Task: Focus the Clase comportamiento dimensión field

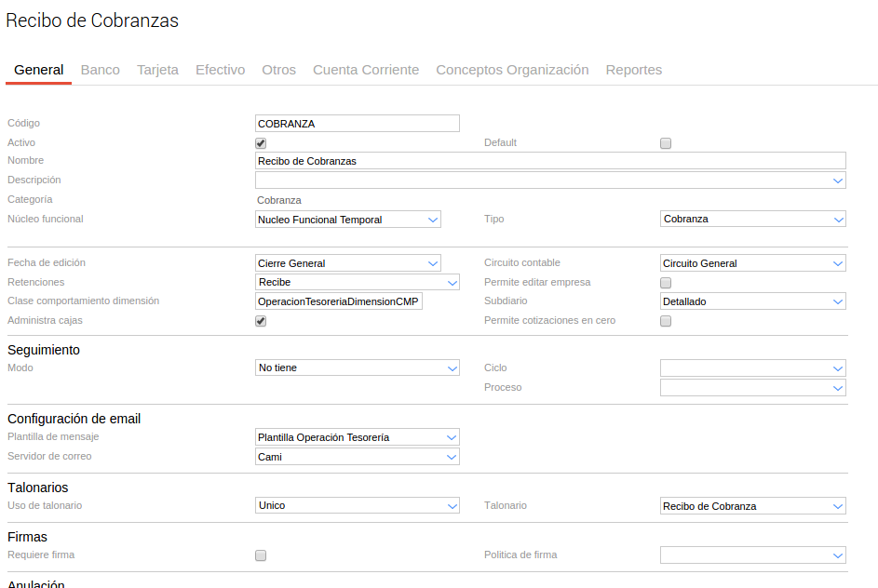Action: tap(338, 301)
